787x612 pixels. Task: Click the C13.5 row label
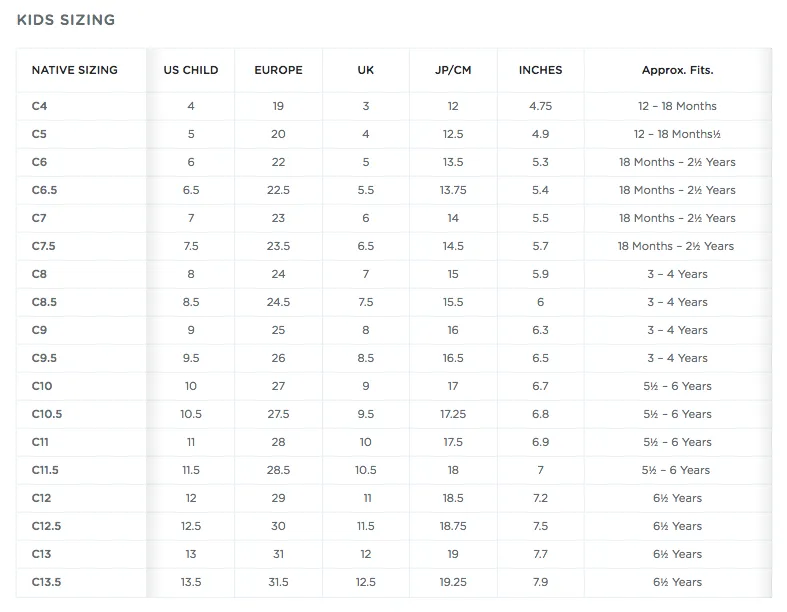(46, 582)
